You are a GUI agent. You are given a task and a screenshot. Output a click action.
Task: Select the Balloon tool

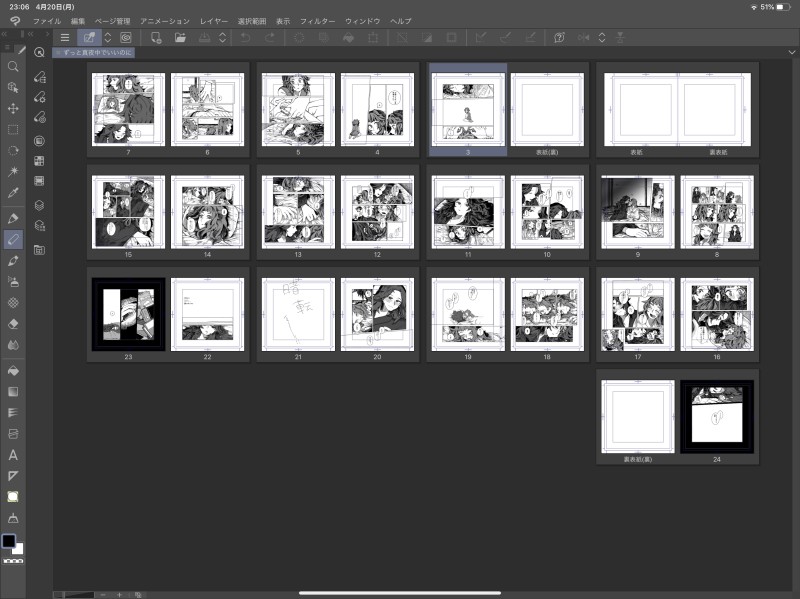(13, 497)
